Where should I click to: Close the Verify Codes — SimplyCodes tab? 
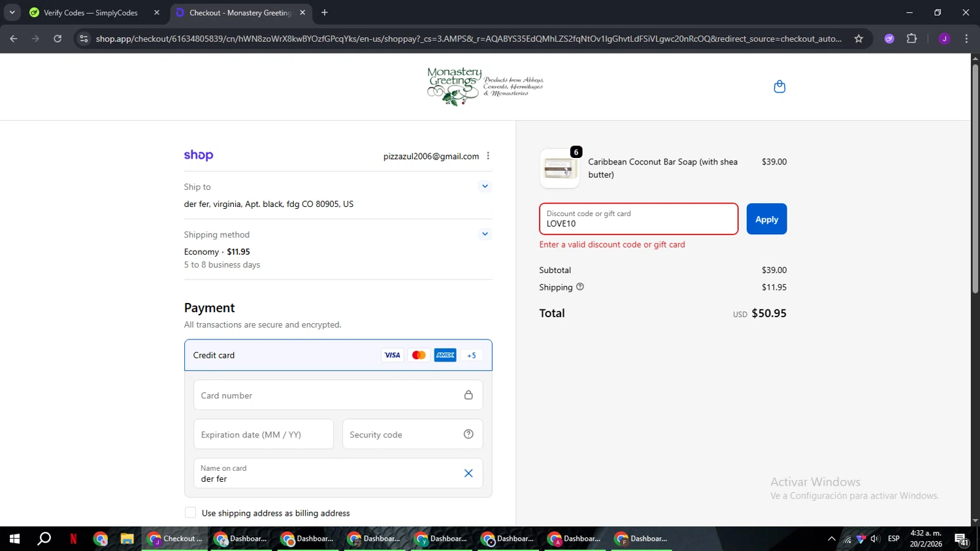(157, 12)
